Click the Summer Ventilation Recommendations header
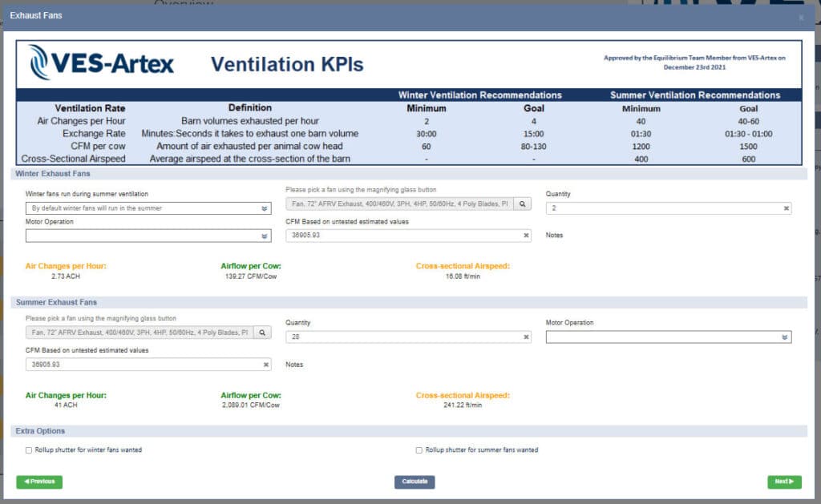This screenshot has height=504, width=821. [695, 95]
